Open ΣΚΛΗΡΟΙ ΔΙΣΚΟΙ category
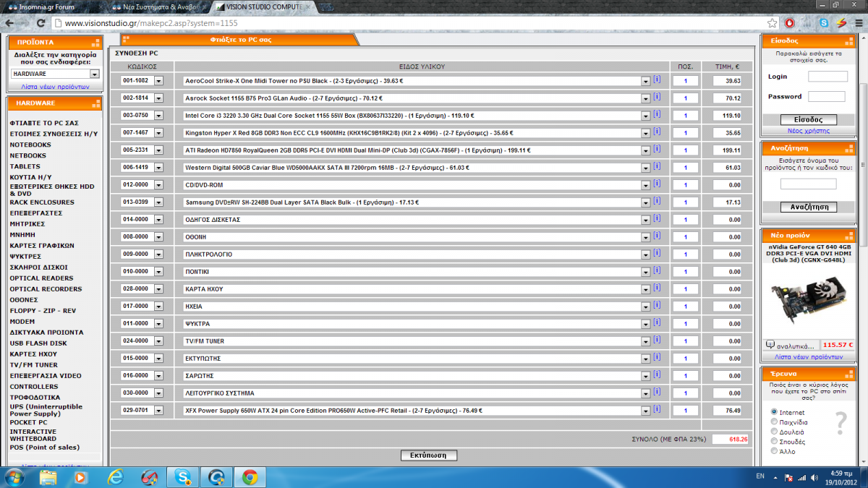This screenshot has width=868, height=488. click(38, 267)
